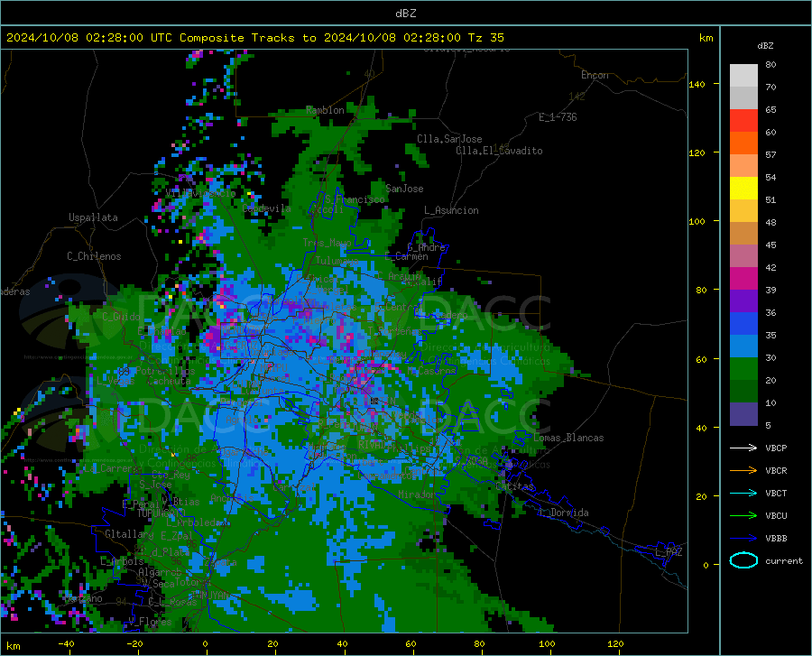Pick the bright yellow legend swatch
812x656 pixels.
coord(743,188)
